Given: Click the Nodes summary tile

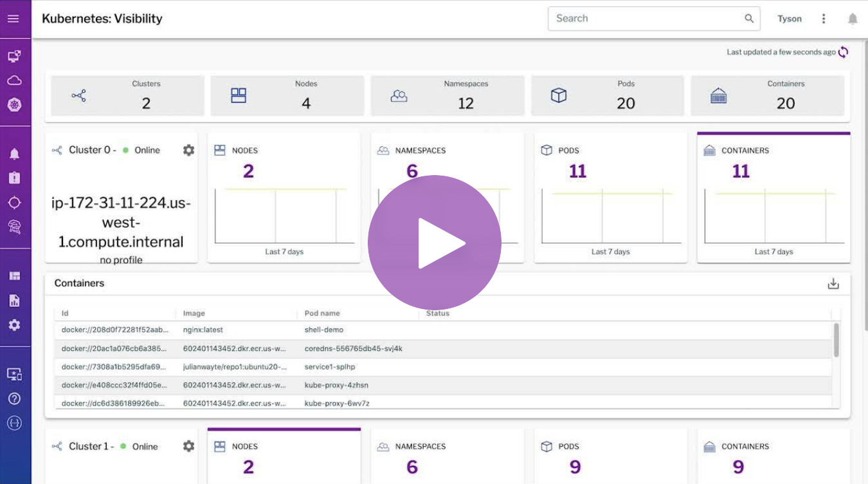Looking at the screenshot, I should pyautogui.click(x=287, y=96).
